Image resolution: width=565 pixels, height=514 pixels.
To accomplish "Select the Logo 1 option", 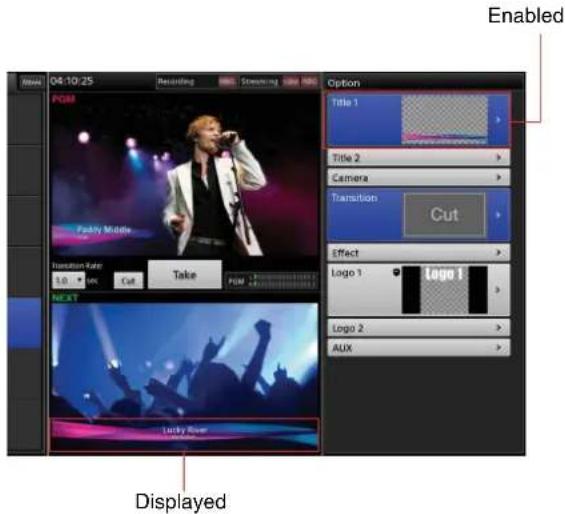I will [419, 290].
